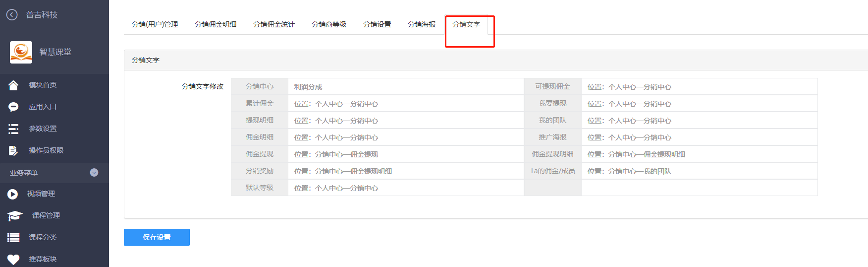Switch to the 分销佣金统计 tab
This screenshot has height=267, width=868.
pos(274,24)
